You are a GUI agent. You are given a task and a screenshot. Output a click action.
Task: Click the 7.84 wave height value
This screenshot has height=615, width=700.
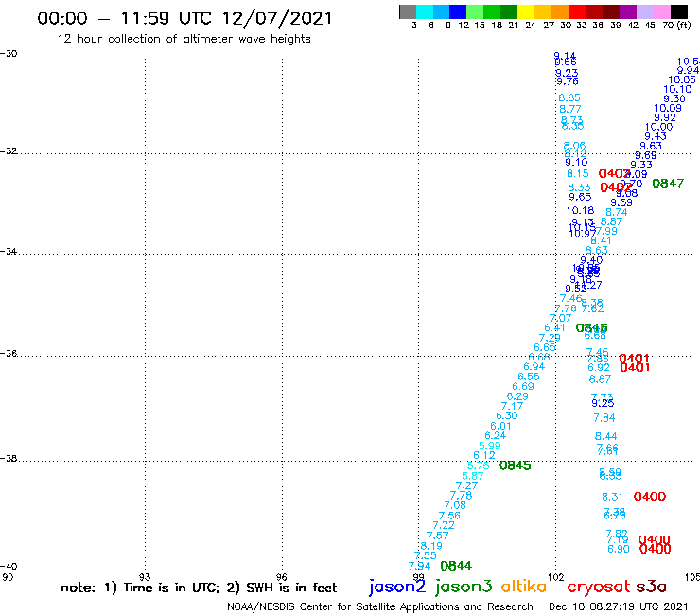(604, 418)
